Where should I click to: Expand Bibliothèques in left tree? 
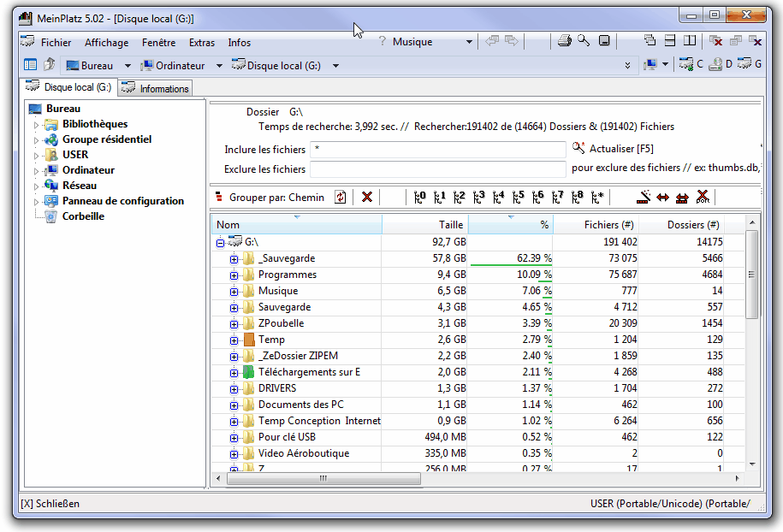pos(36,125)
